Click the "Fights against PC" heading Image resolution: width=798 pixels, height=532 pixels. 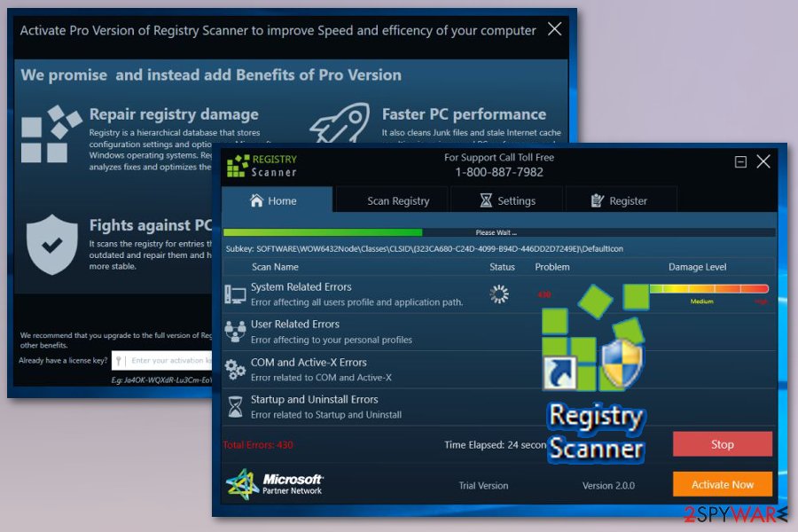(x=151, y=225)
